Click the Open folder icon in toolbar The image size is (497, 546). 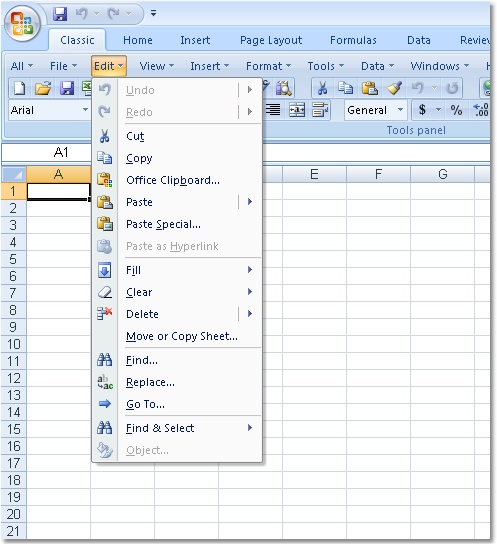pyautogui.click(x=42, y=88)
